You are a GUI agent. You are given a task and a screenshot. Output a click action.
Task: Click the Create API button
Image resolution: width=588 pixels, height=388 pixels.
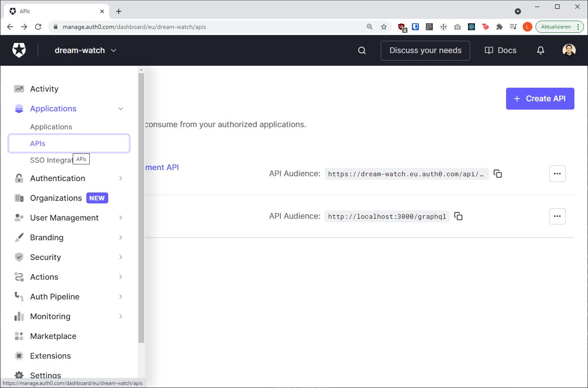pos(540,98)
